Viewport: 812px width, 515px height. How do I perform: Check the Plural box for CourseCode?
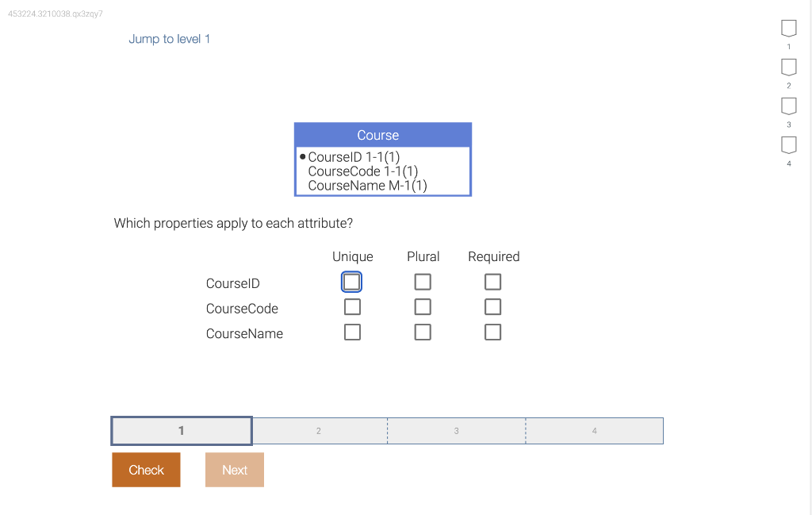coord(423,306)
